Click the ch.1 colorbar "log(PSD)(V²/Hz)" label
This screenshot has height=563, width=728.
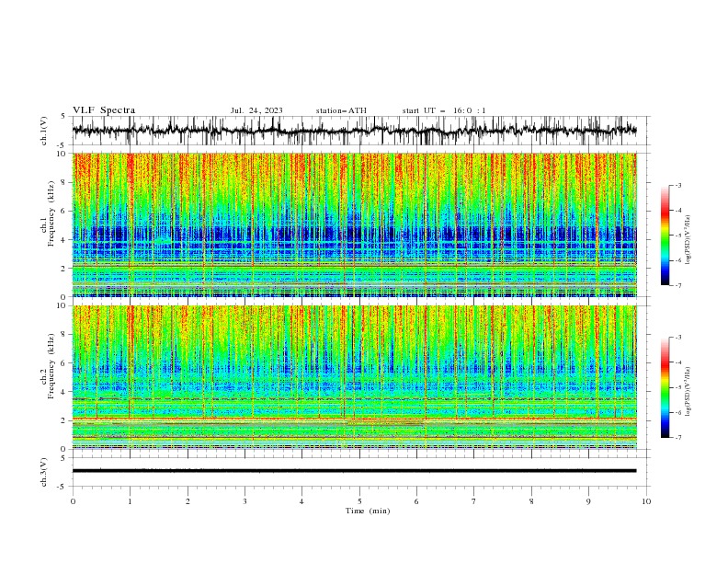tap(688, 240)
